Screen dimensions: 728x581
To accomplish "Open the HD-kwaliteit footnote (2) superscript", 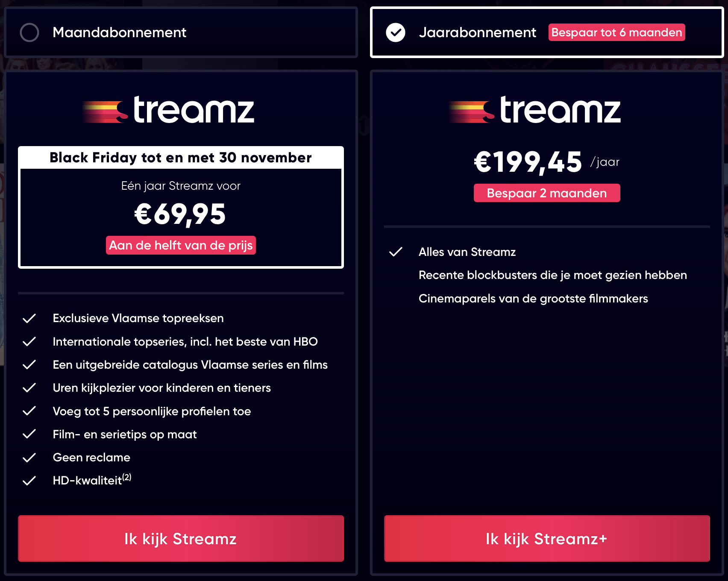I will 127,477.
